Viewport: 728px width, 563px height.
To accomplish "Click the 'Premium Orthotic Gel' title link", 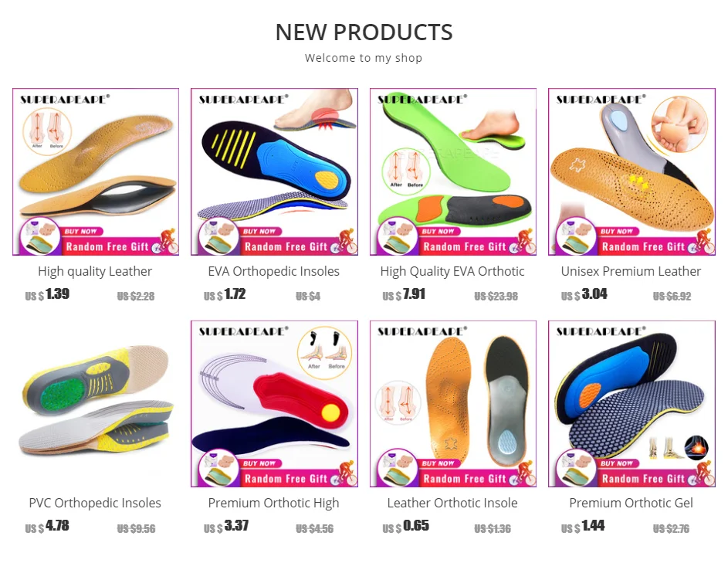I will [631, 503].
